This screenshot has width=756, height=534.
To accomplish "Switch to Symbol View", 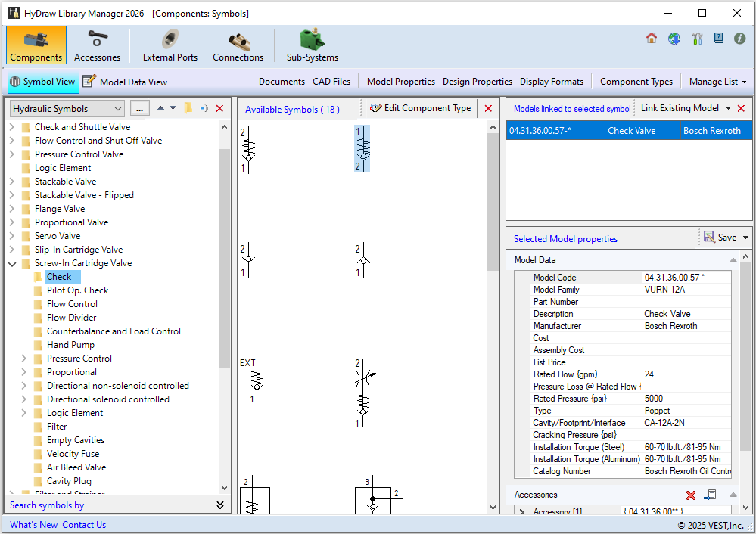I will click(x=43, y=82).
